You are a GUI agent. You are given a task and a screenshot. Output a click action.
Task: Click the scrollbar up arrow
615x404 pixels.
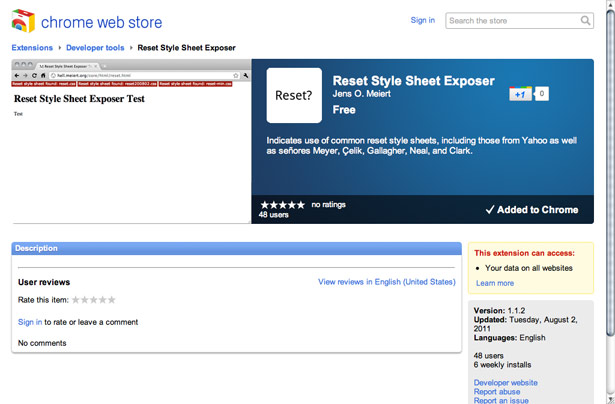(610, 4)
